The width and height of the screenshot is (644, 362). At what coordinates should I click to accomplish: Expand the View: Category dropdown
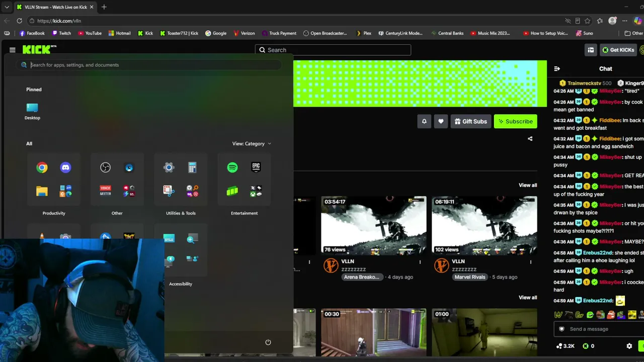click(252, 144)
